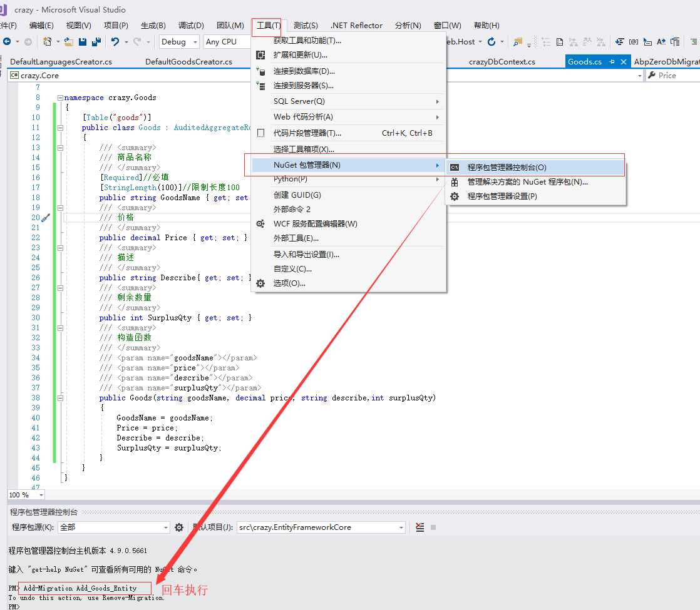Click the Undo arrow icon
Screen dimensions: 700x610
[x=115, y=41]
